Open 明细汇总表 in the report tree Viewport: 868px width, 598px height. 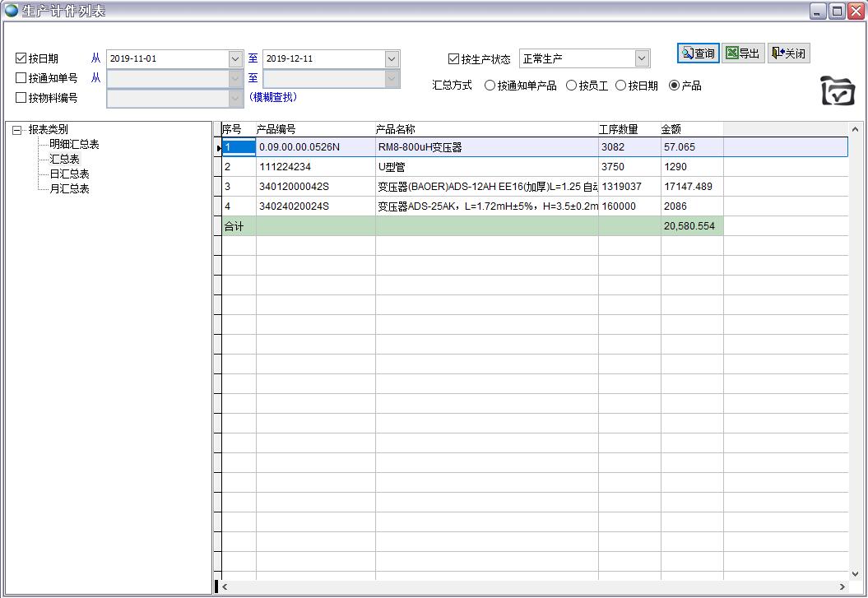pyautogui.click(x=74, y=145)
